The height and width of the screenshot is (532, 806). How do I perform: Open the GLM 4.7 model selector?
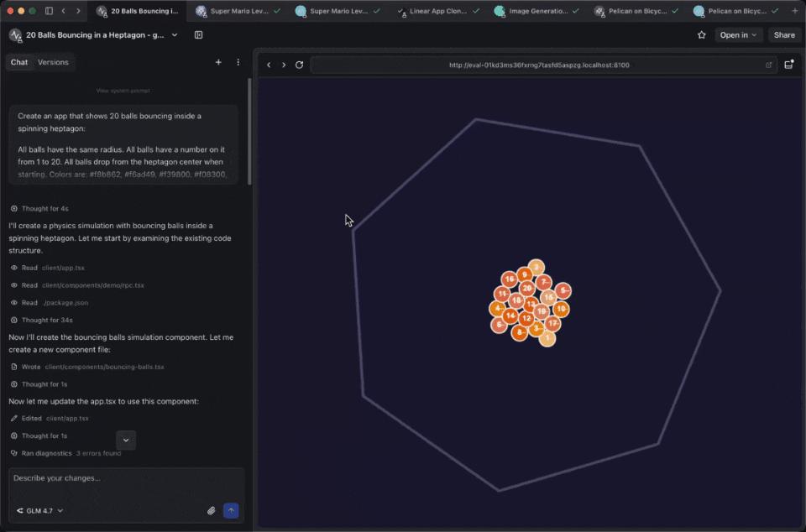coord(39,510)
